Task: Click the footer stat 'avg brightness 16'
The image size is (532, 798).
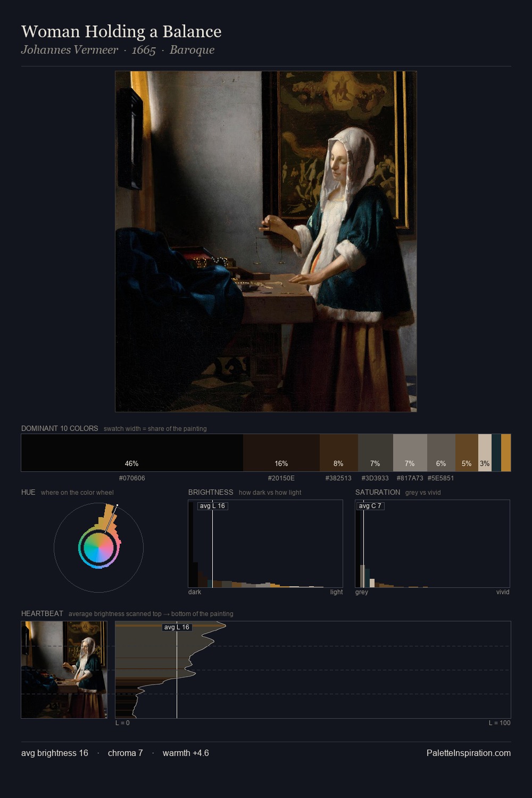Action: pos(55,753)
